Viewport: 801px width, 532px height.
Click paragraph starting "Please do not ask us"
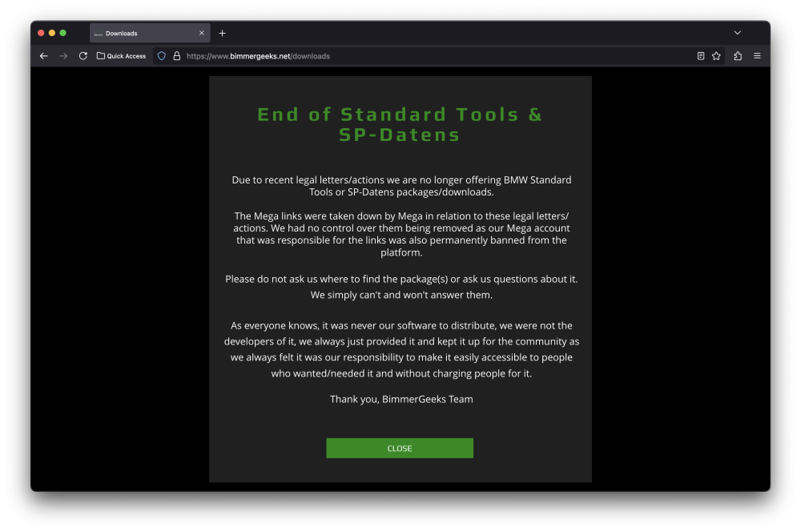click(401, 287)
